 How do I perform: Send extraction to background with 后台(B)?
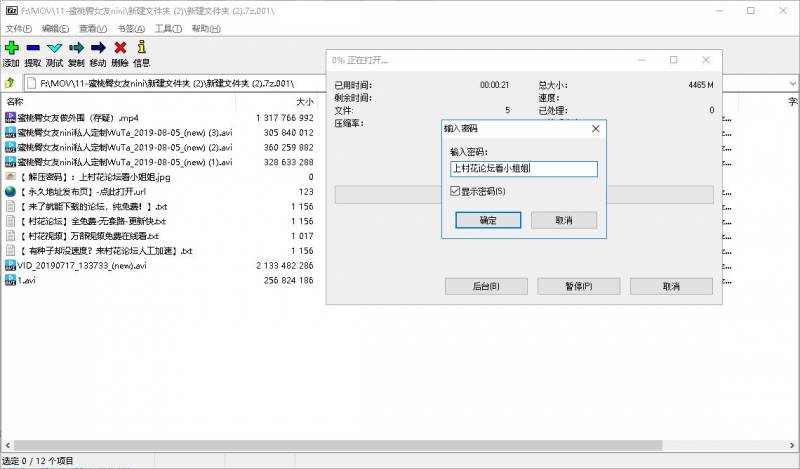click(485, 286)
